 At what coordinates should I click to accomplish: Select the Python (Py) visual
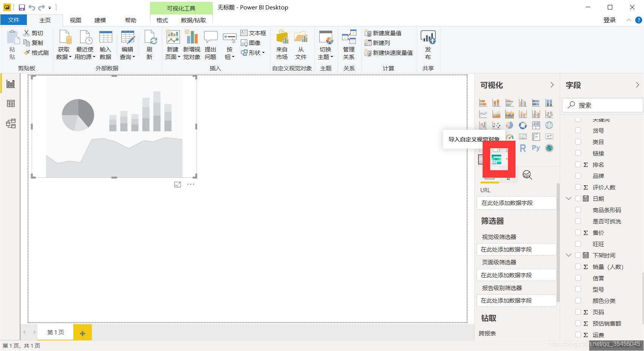point(536,148)
